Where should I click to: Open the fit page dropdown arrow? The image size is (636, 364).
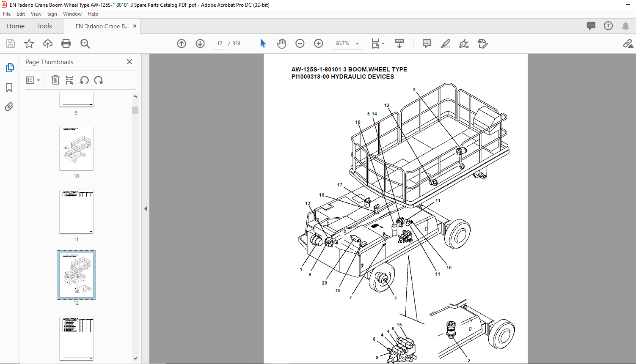coord(383,44)
